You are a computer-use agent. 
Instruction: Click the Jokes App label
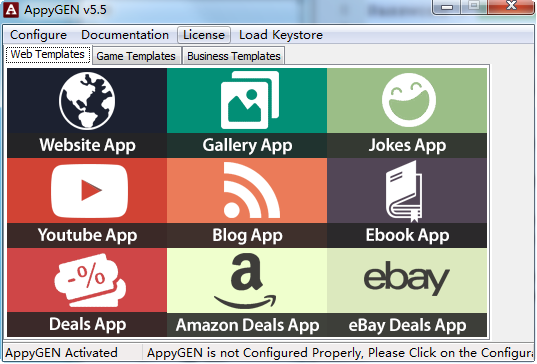(407, 145)
